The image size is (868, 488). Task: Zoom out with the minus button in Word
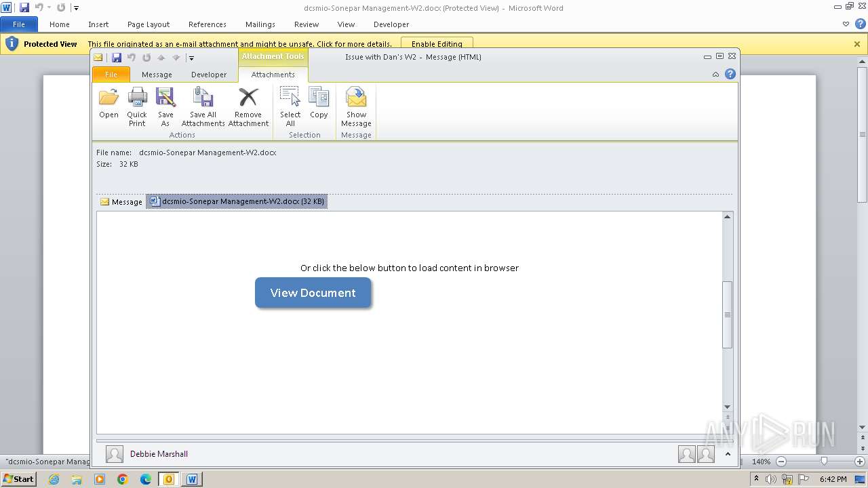pos(781,461)
